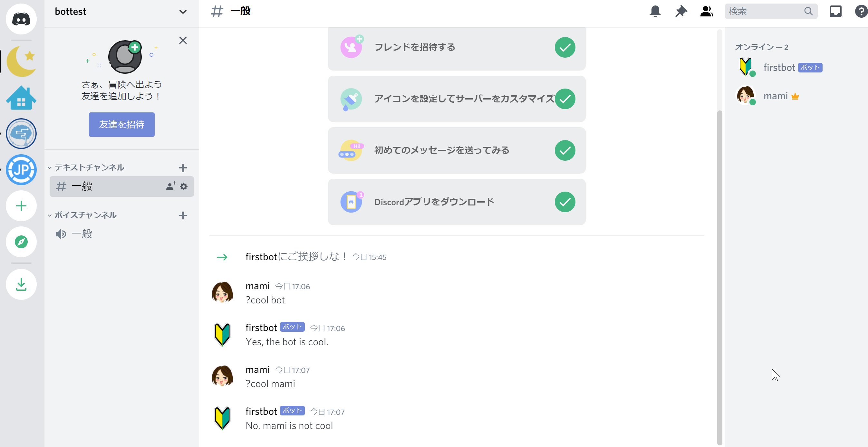
Task: Click checkmark on フレンドを招待する item
Action: click(x=565, y=47)
